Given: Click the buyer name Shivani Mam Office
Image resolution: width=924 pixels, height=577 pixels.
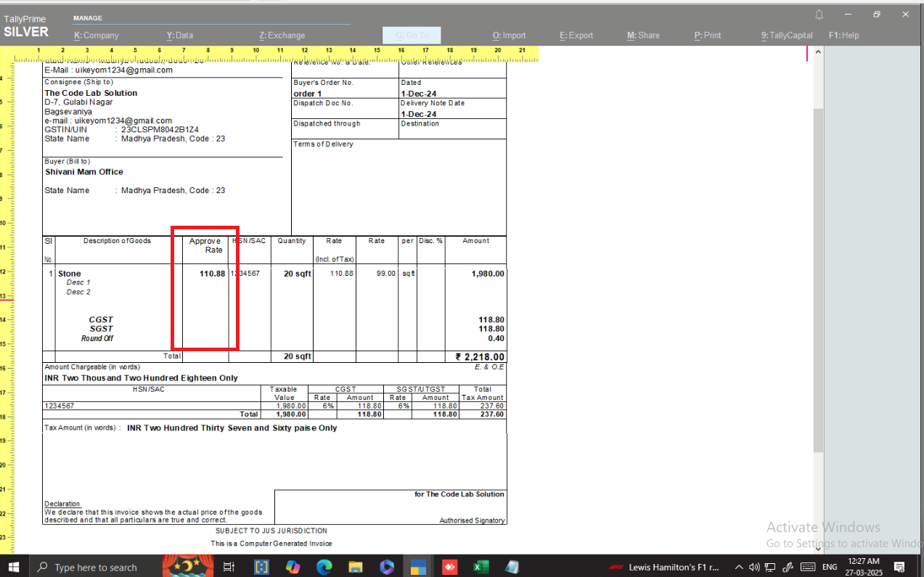Looking at the screenshot, I should 84,172.
